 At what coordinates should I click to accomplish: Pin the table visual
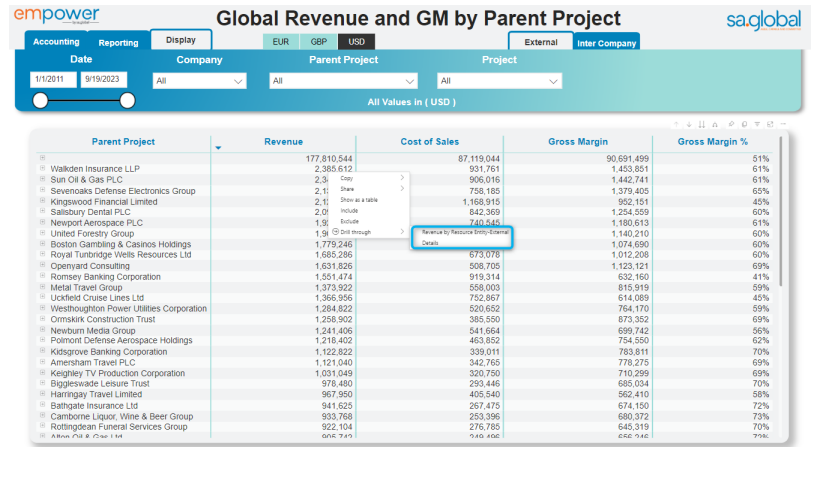point(731,124)
